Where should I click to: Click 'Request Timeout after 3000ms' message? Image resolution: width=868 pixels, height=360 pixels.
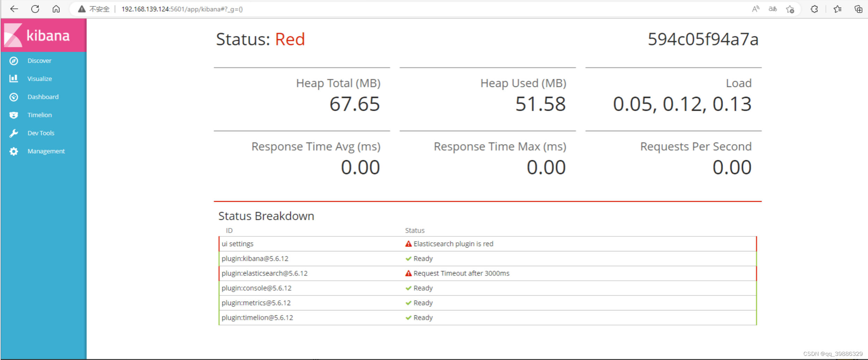(461, 273)
